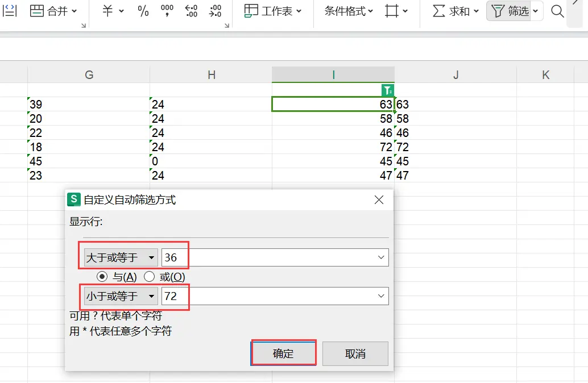Cancel dialog with 取消 button
Screen dimensions: 588x383
tap(355, 353)
